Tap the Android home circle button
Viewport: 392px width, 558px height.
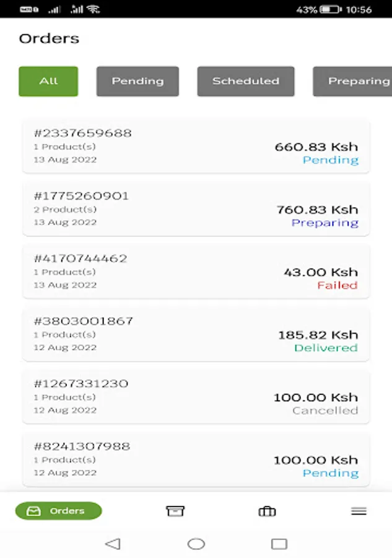point(196,544)
